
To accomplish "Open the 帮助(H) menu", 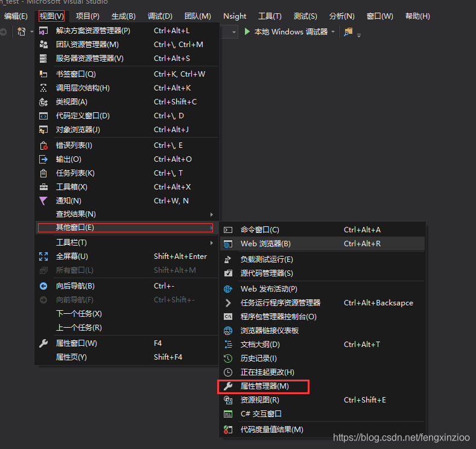I will 417,16.
